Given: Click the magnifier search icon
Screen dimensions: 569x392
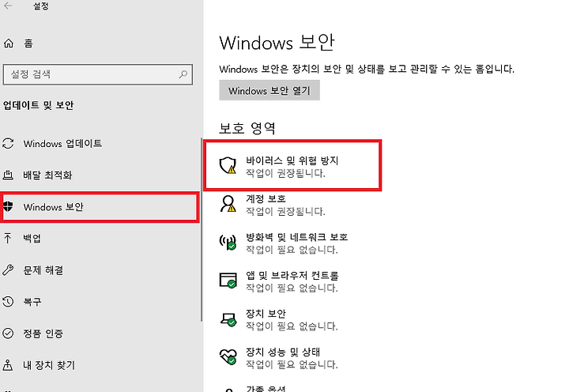Looking at the screenshot, I should 183,74.
